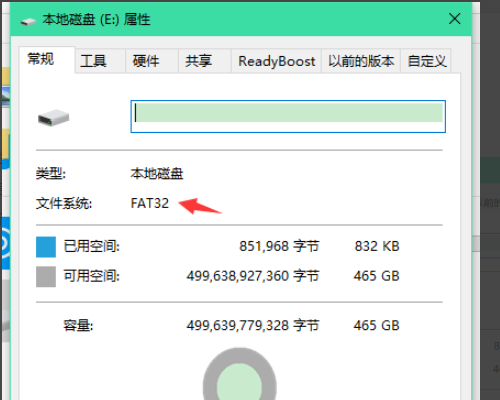Click the blue 已用空间 color square
This screenshot has height=400, width=500.
46,247
